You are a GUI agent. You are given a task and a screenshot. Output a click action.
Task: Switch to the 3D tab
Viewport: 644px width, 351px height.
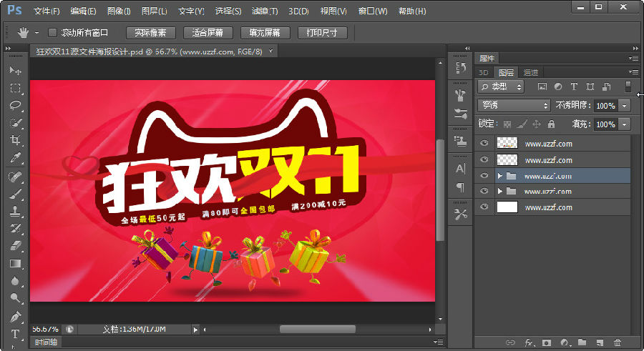click(x=484, y=72)
